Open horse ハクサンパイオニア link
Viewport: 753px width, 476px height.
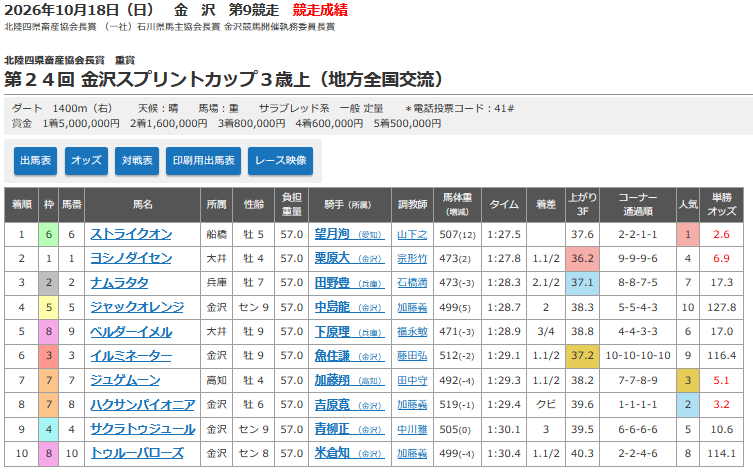click(x=143, y=404)
